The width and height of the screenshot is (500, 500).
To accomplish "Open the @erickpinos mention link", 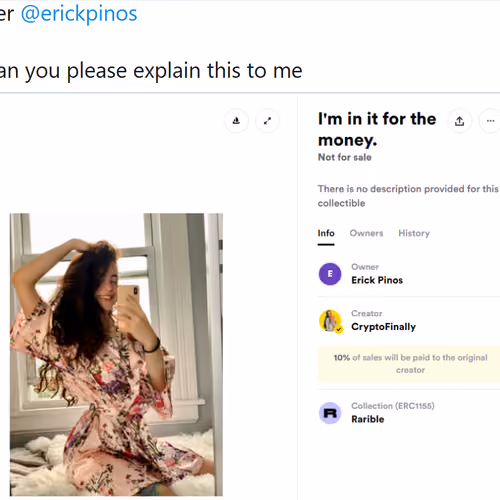I will click(79, 14).
